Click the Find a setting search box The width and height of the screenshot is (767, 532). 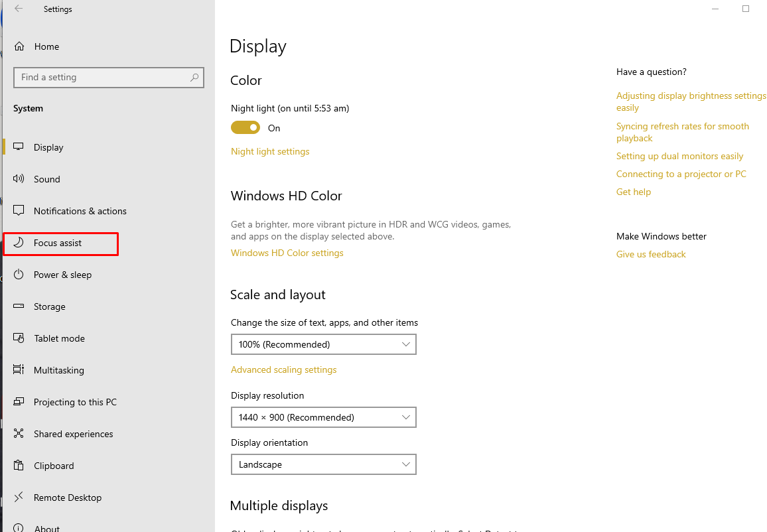click(x=109, y=77)
